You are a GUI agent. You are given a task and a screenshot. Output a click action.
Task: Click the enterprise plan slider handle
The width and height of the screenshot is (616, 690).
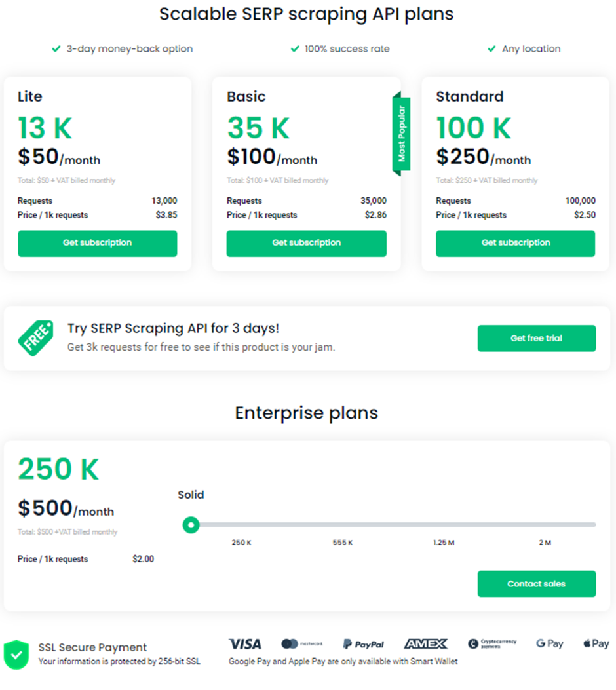191,525
